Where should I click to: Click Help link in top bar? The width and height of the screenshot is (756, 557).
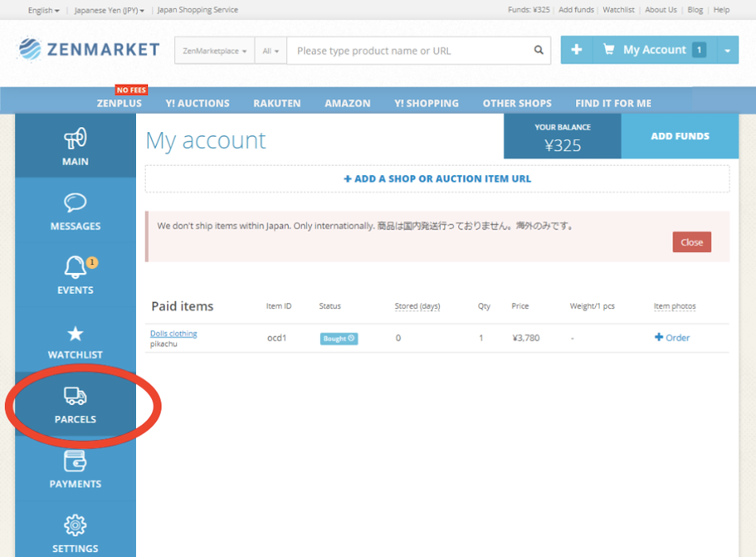(722, 10)
